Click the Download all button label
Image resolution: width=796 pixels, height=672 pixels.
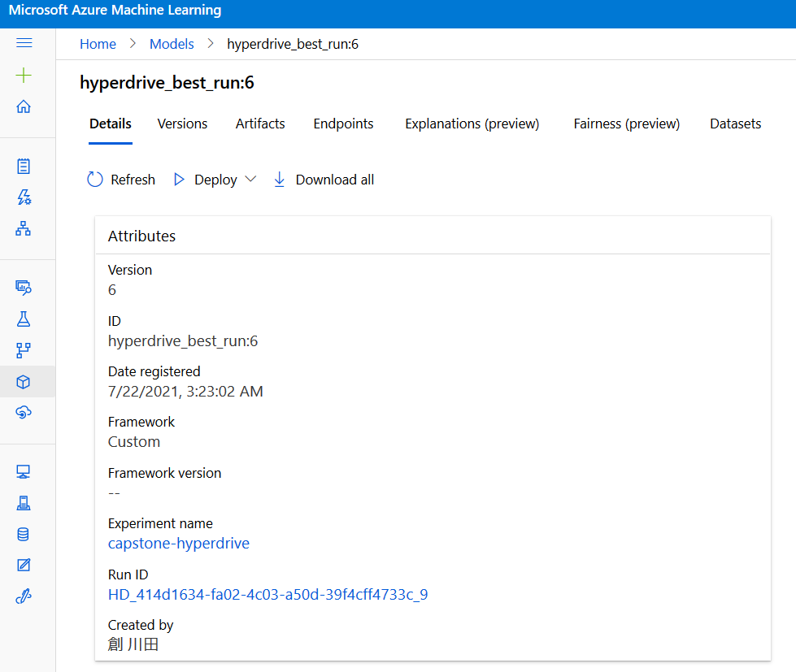[335, 180]
